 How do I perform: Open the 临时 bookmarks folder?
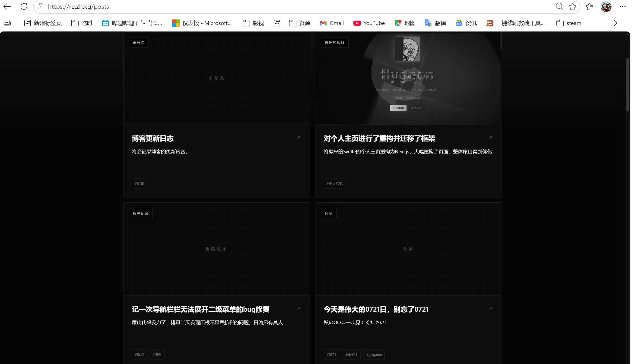[x=82, y=23]
